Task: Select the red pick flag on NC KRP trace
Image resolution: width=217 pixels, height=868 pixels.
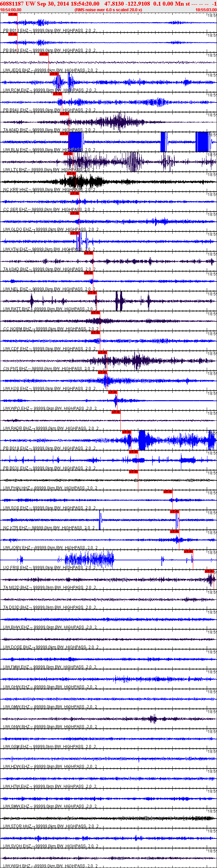Action: coord(71,173)
